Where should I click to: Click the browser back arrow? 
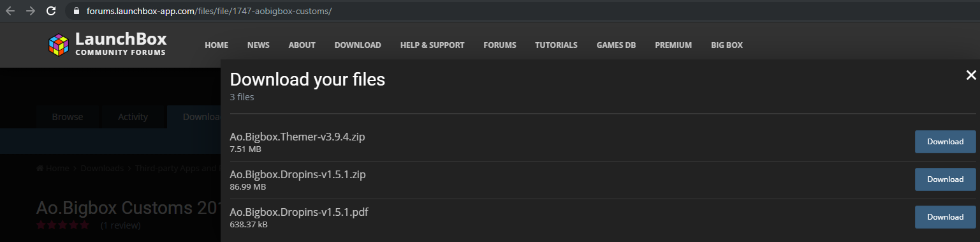[x=10, y=11]
